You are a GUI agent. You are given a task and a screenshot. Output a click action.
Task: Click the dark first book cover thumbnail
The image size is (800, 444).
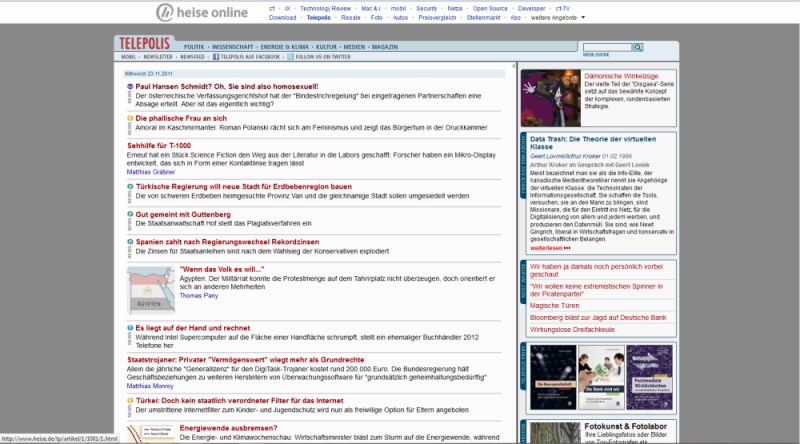coord(553,377)
